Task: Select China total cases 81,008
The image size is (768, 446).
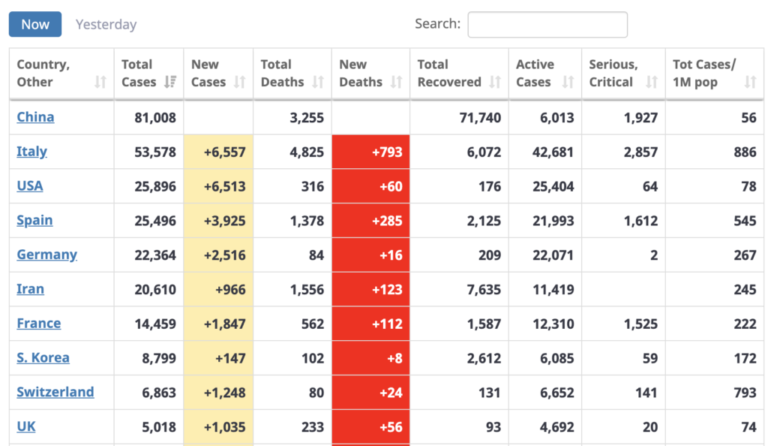Action: 155,117
